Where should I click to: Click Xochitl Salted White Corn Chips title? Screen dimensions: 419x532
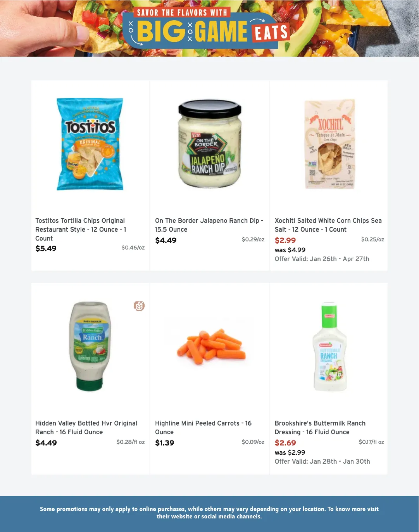point(328,225)
